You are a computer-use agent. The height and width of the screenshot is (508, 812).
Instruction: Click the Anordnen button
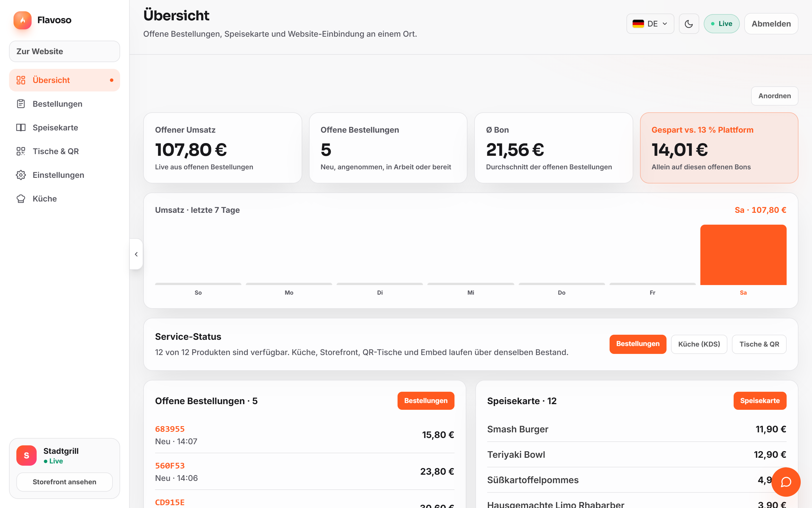[x=775, y=96]
